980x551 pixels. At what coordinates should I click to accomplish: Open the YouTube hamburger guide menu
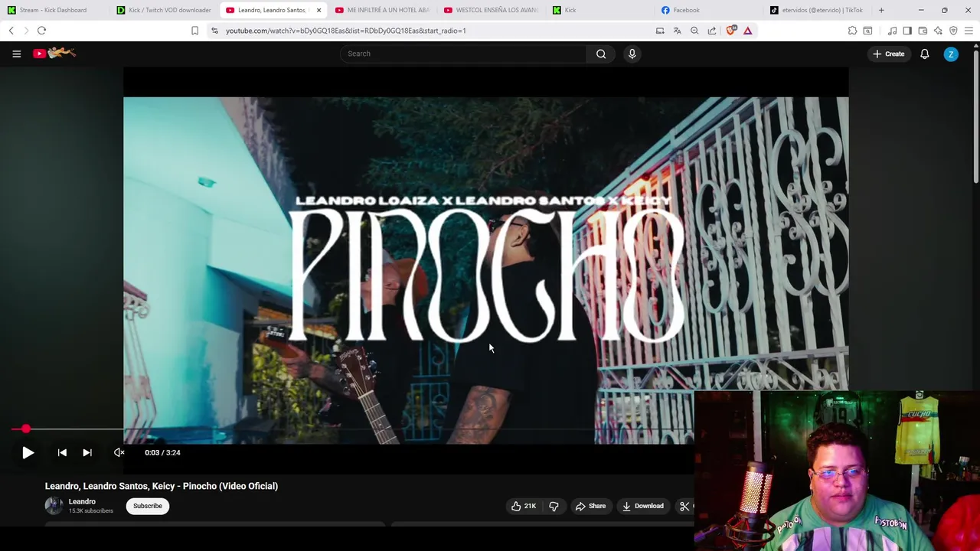tap(16, 54)
